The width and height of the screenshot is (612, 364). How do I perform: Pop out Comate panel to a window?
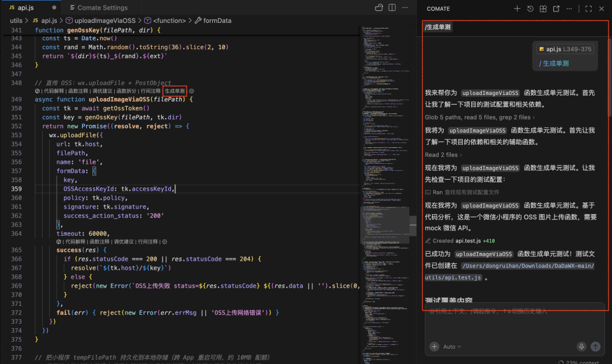[556, 8]
